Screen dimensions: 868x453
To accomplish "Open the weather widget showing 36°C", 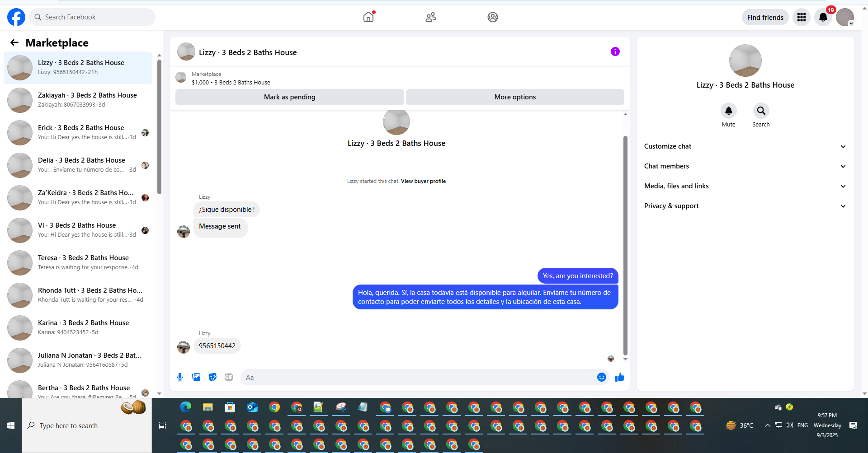I will (x=740, y=425).
